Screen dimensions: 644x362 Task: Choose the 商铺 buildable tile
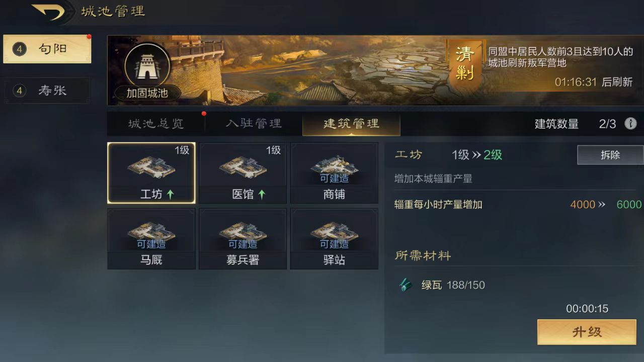point(335,173)
